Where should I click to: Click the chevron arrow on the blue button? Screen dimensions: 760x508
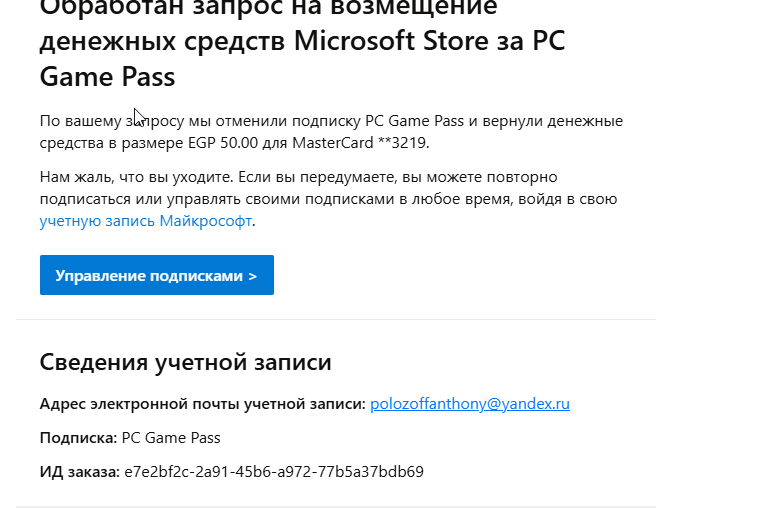pos(252,276)
